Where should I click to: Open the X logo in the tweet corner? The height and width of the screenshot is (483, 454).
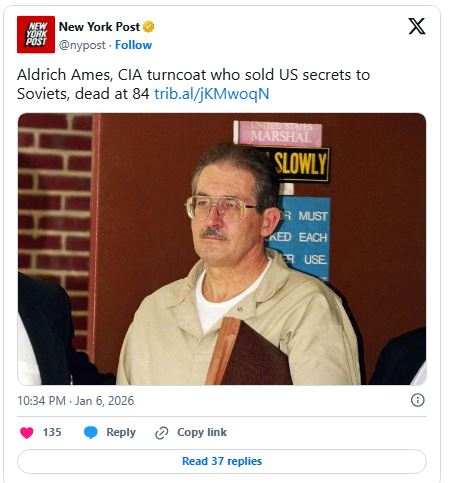(417, 26)
